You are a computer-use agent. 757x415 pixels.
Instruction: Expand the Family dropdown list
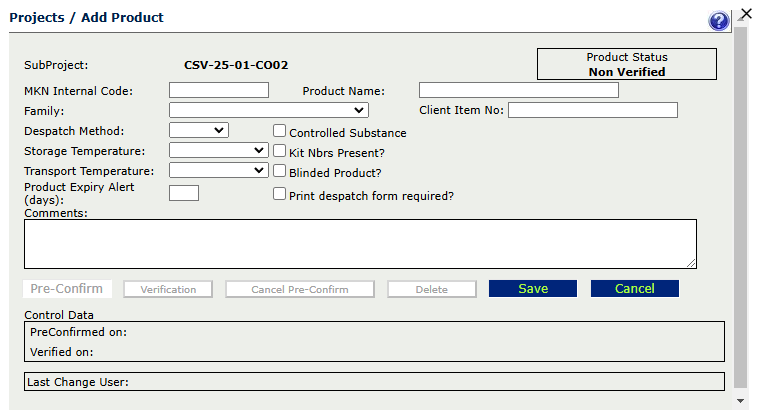click(269, 110)
